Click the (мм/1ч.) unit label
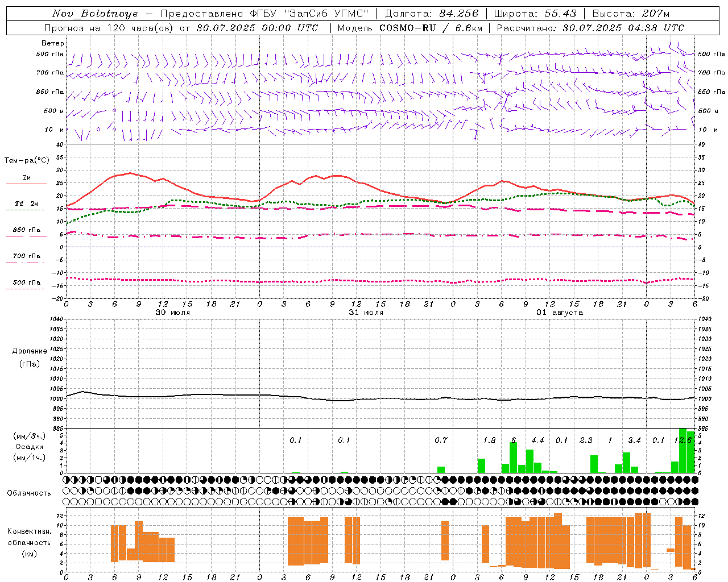 [x=29, y=458]
